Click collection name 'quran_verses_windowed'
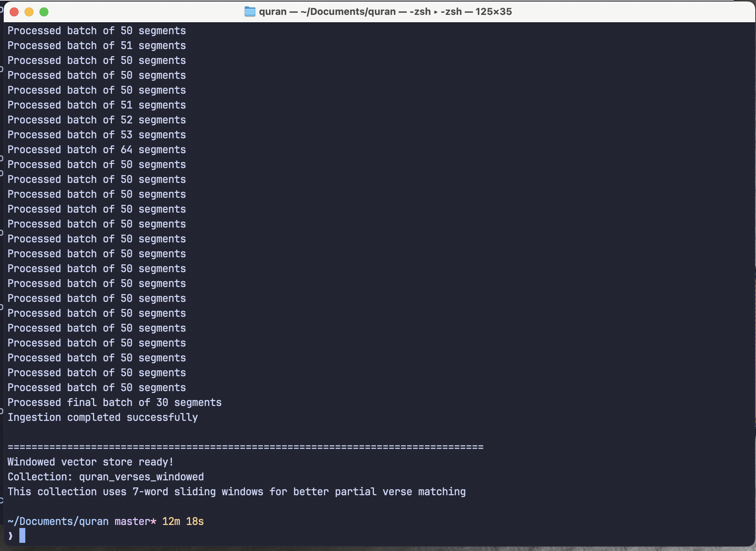Image resolution: width=756 pixels, height=551 pixels. 141,477
